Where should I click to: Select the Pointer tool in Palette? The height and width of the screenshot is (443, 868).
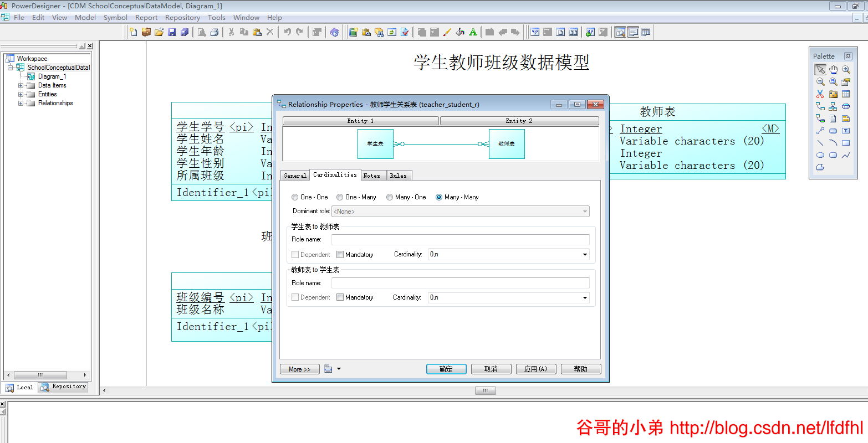pos(820,70)
